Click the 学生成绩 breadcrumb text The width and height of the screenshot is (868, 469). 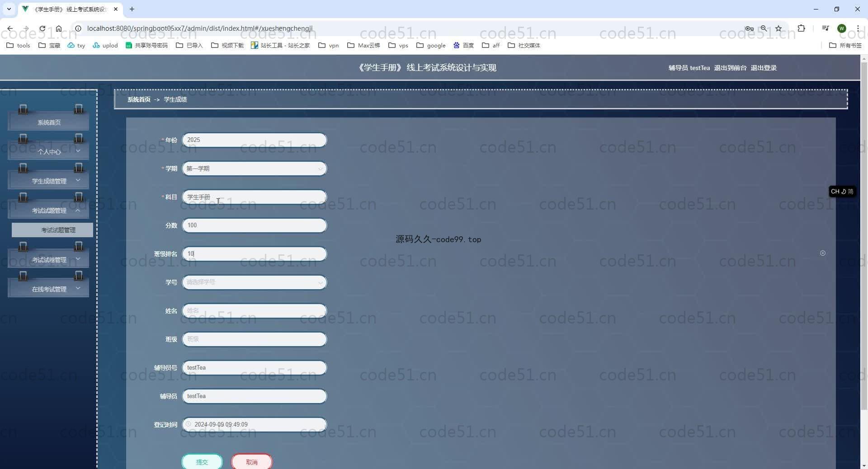(175, 99)
